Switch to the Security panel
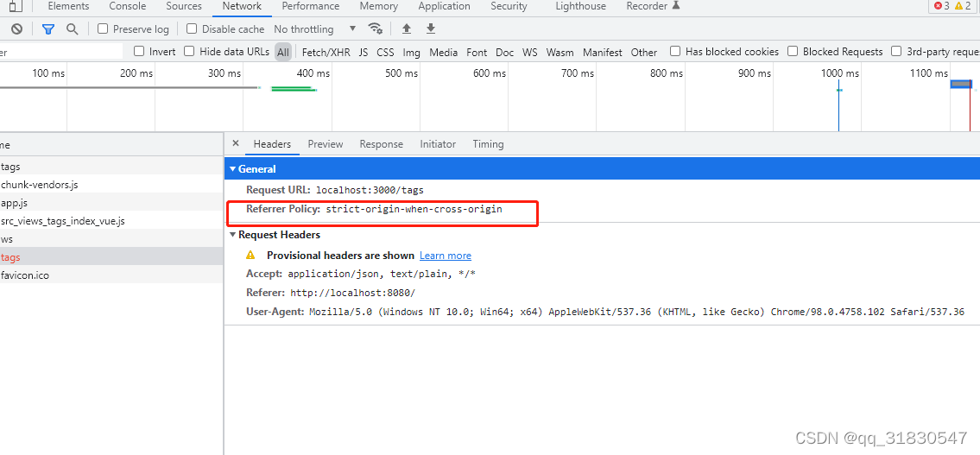 pos(509,6)
